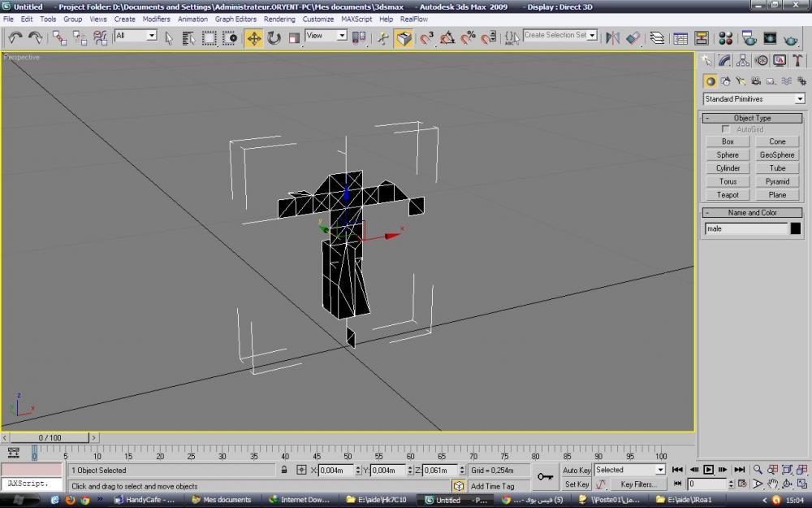Expand the Create Selection Set dropdown
Viewport: 812px width, 508px height.
pos(592,36)
